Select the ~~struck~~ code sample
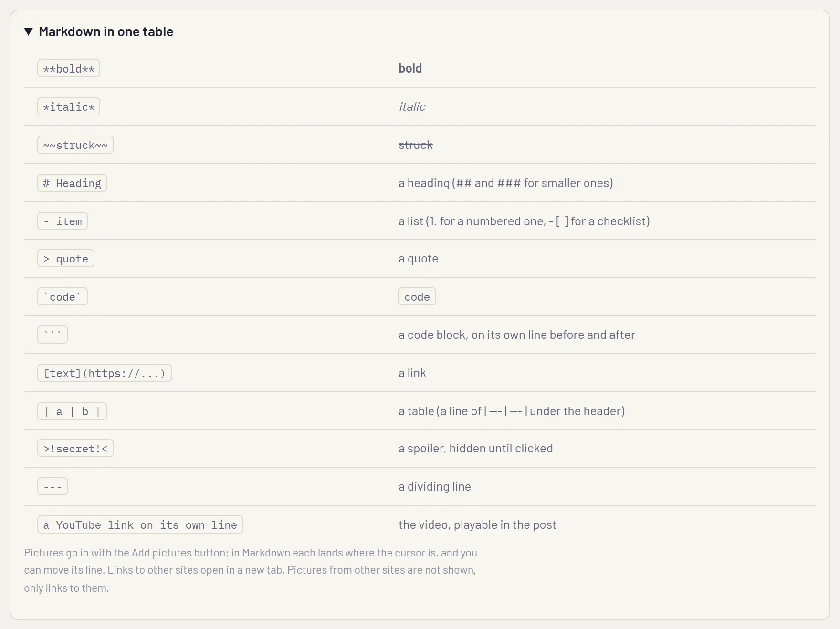840x629 pixels. pos(75,145)
